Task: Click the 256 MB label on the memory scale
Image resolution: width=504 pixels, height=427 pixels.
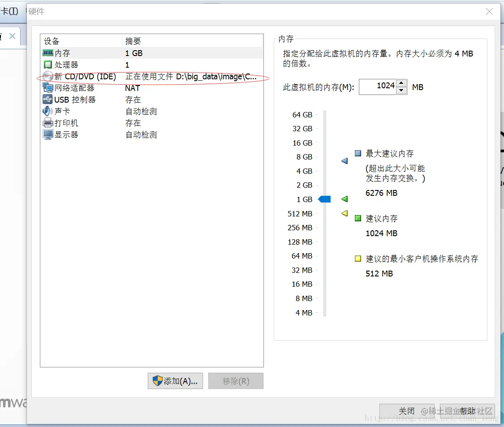Action: pyautogui.click(x=300, y=228)
